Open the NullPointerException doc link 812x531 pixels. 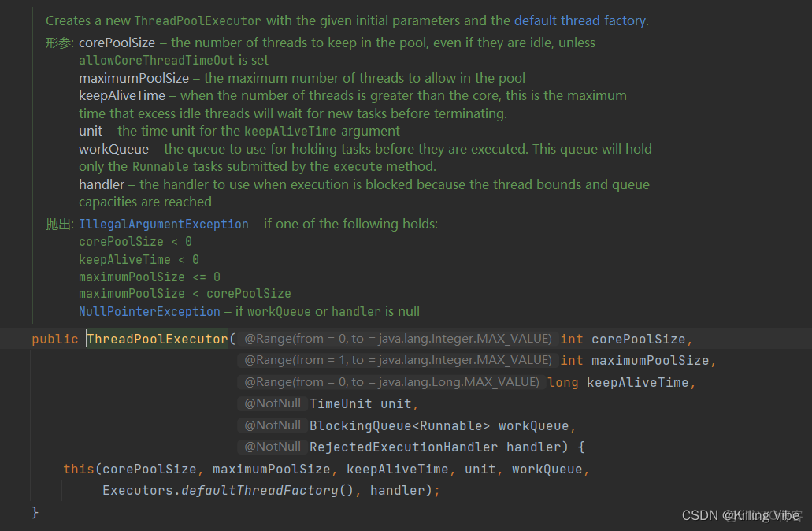[149, 312]
